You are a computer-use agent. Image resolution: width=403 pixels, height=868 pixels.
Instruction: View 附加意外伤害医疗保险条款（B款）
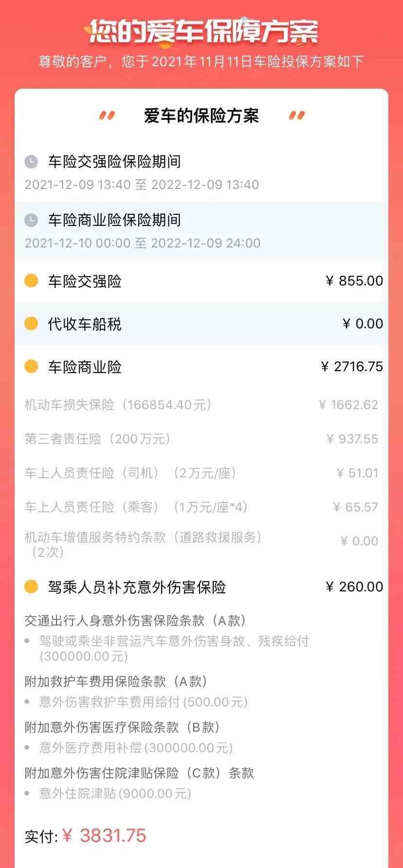click(122, 727)
